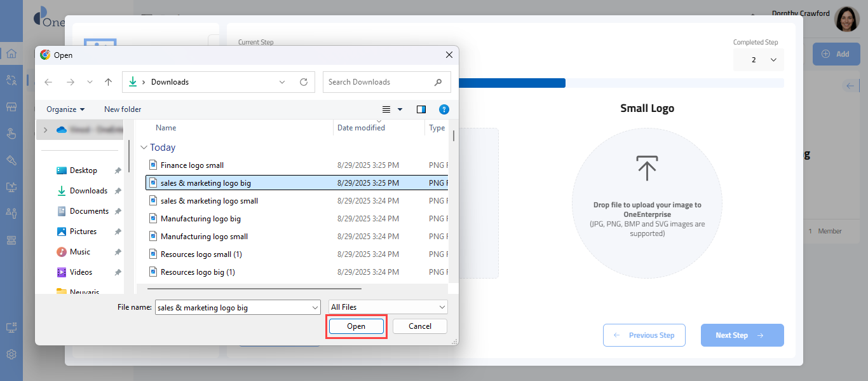
Task: Open the All Files type dropdown
Action: 388,307
